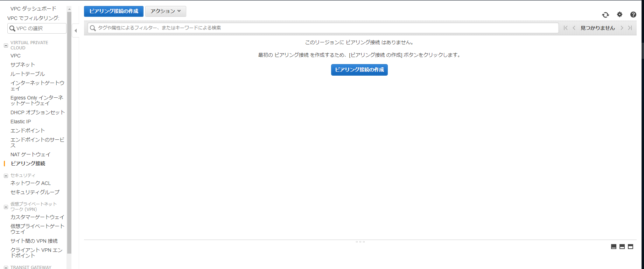Focus the tag and keyword filter search field
Image resolution: width=644 pixels, height=269 pixels.
pos(323,28)
